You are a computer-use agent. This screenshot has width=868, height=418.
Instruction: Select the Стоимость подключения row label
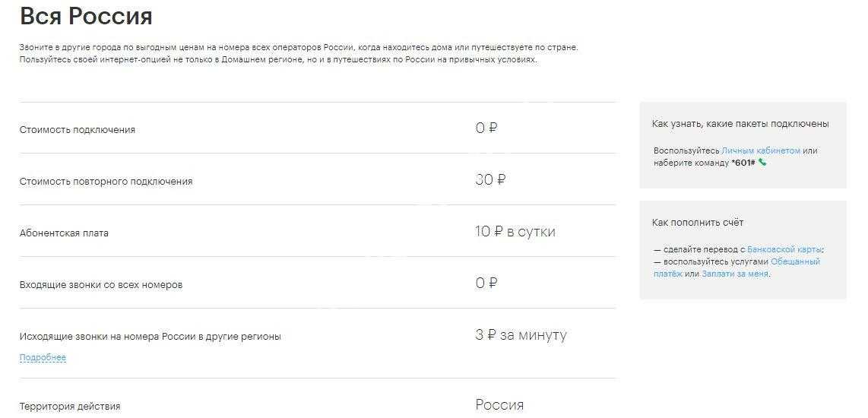(77, 130)
